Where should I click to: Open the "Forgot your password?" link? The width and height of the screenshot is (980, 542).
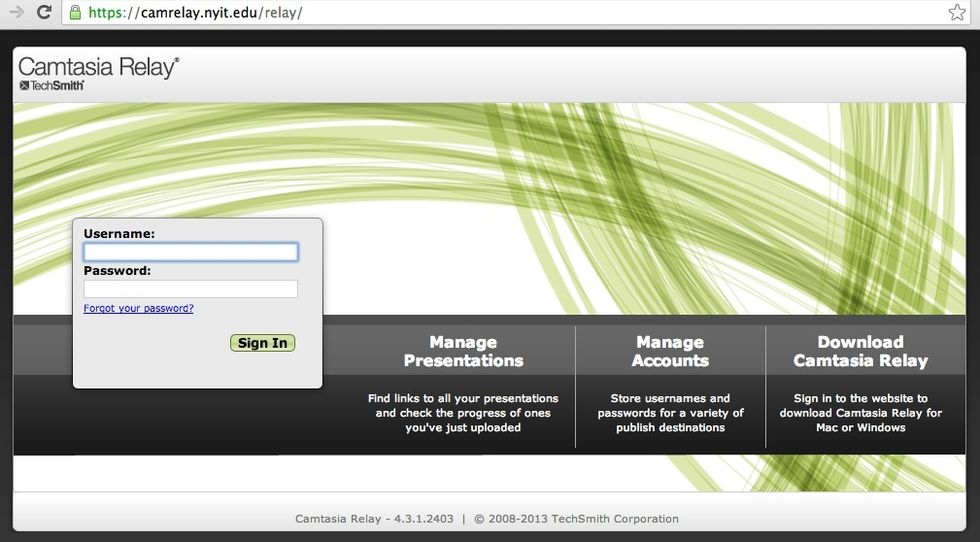coord(138,309)
